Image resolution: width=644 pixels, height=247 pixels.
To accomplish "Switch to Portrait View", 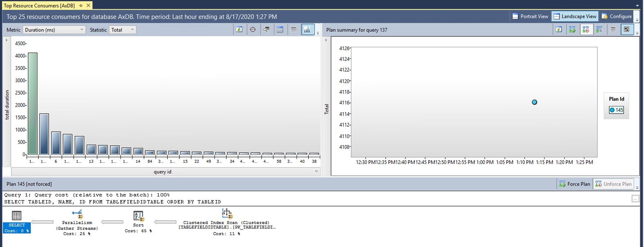I will point(530,16).
